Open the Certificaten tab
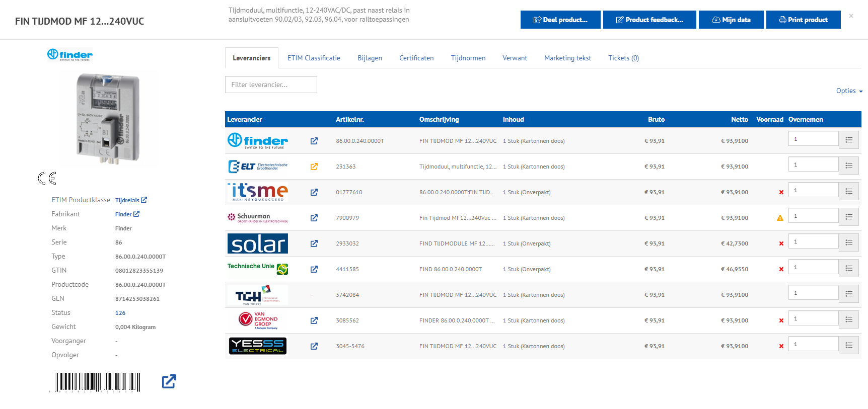The width and height of the screenshot is (868, 409). tap(416, 58)
